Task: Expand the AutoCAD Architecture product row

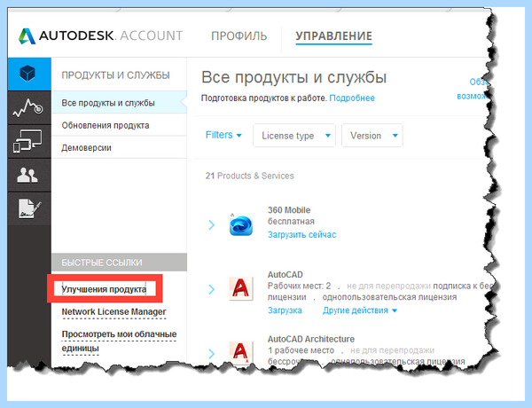Action: tap(211, 354)
